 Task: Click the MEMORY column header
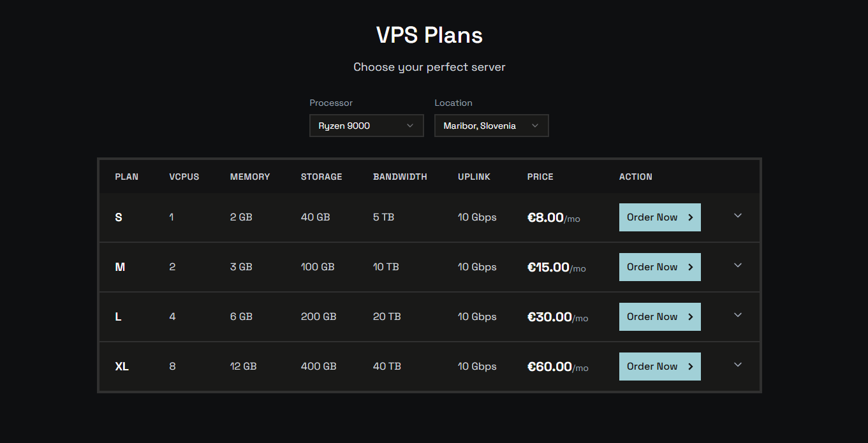click(250, 177)
